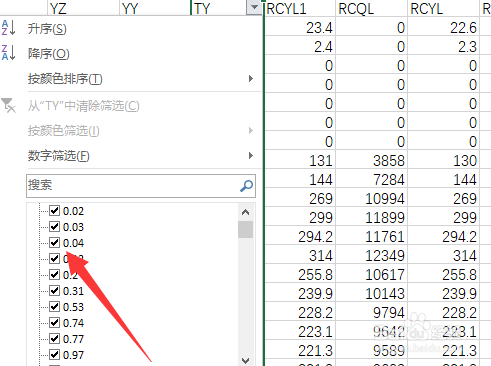This screenshot has width=491, height=366.
Task: Expand arrow beside 按颜色排序
Action: click(x=251, y=79)
